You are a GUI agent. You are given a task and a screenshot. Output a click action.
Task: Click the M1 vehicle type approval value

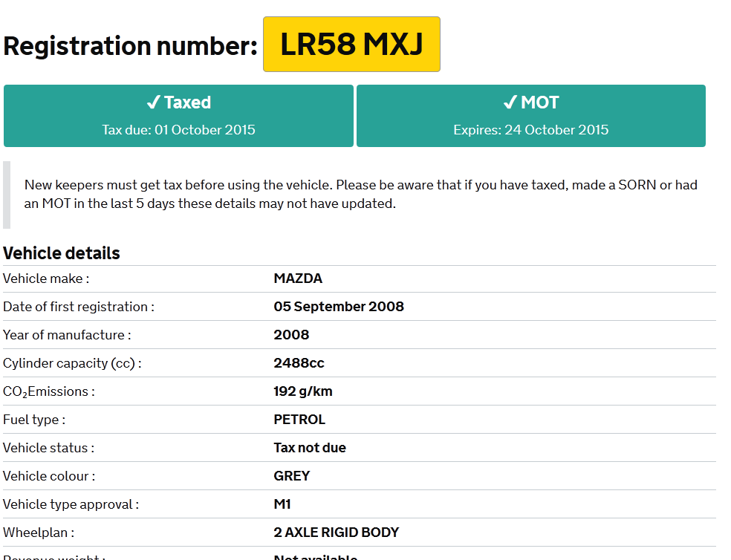(282, 504)
